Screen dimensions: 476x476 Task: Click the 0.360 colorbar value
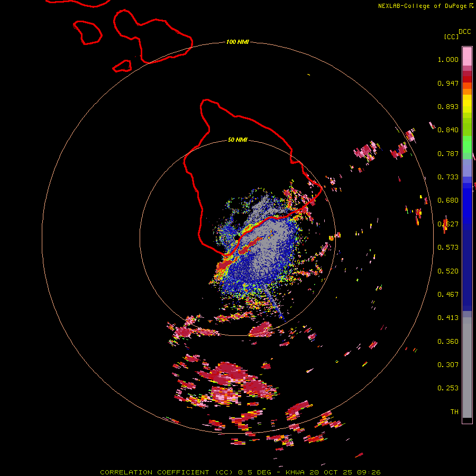tap(448, 342)
